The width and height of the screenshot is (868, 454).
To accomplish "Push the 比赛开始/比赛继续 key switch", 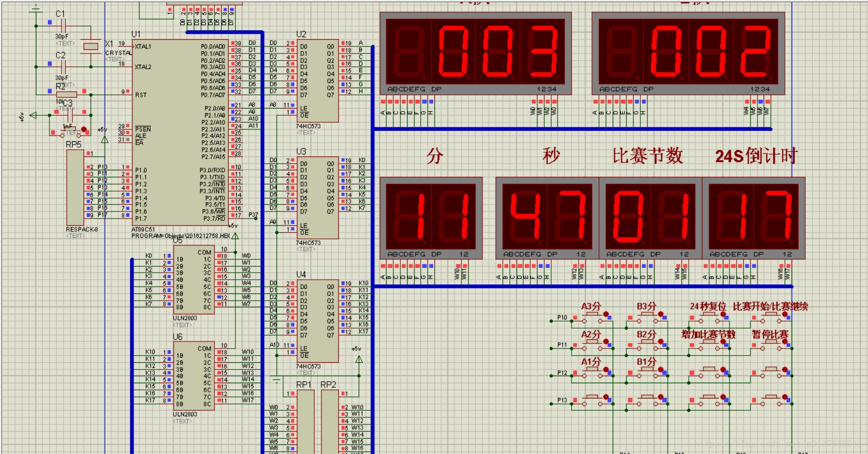I will (771, 317).
